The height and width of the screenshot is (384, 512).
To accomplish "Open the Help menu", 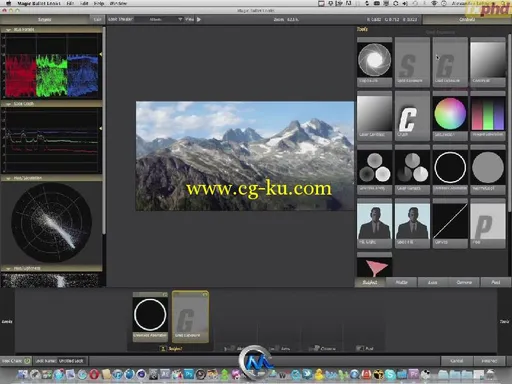I will coord(99,3).
